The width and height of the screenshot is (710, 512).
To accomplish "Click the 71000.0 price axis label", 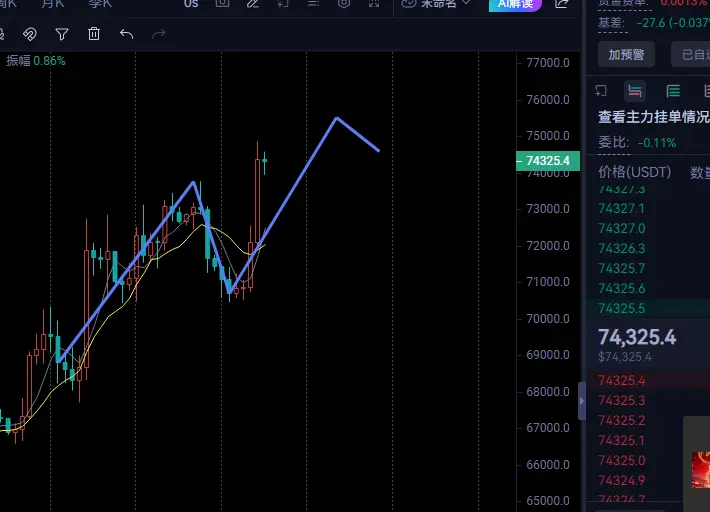I will (548, 282).
